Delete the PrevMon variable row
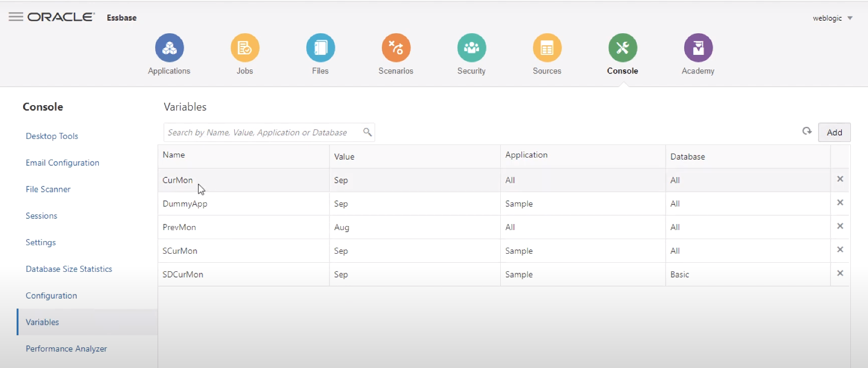868x368 pixels. [840, 226]
